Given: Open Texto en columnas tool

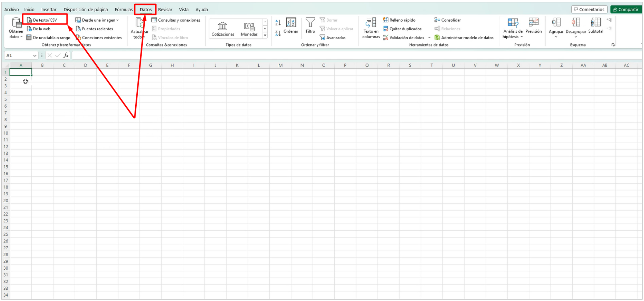Looking at the screenshot, I should click(371, 23).
